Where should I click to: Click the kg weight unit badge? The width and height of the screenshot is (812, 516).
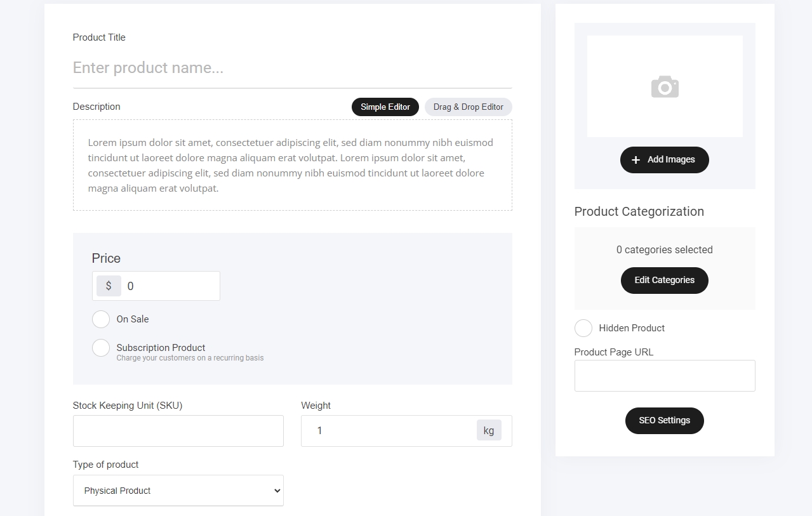point(488,430)
